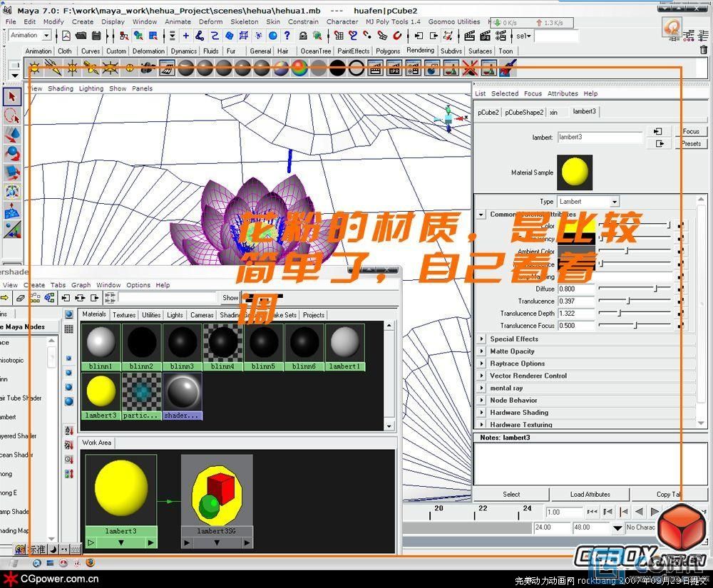Select the lambert1 material swatch
This screenshot has width=713, height=588.
(344, 347)
